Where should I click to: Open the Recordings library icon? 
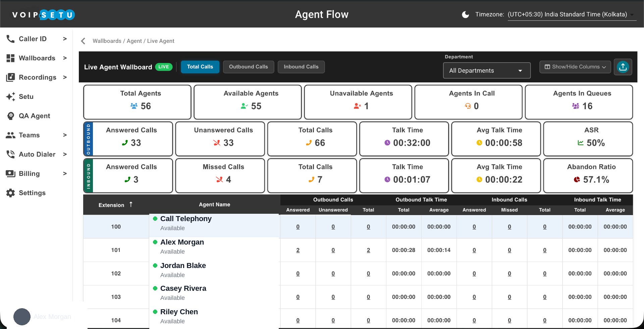tap(10, 77)
